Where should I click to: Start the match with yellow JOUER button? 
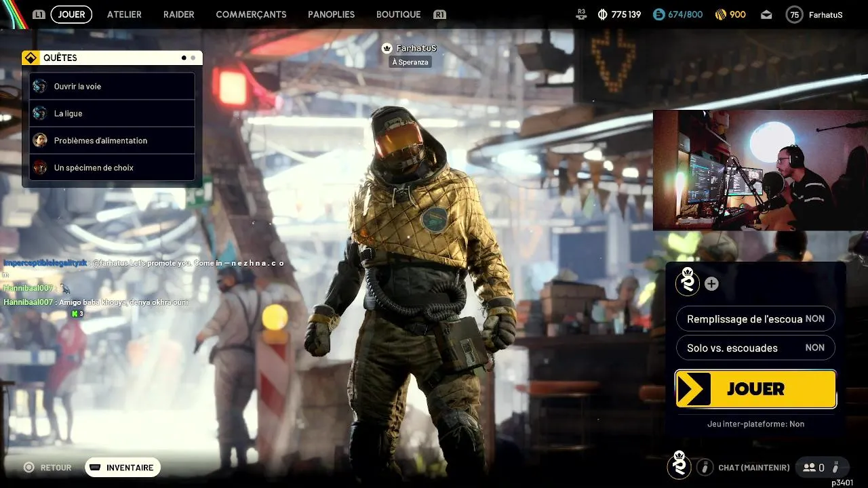(x=755, y=389)
